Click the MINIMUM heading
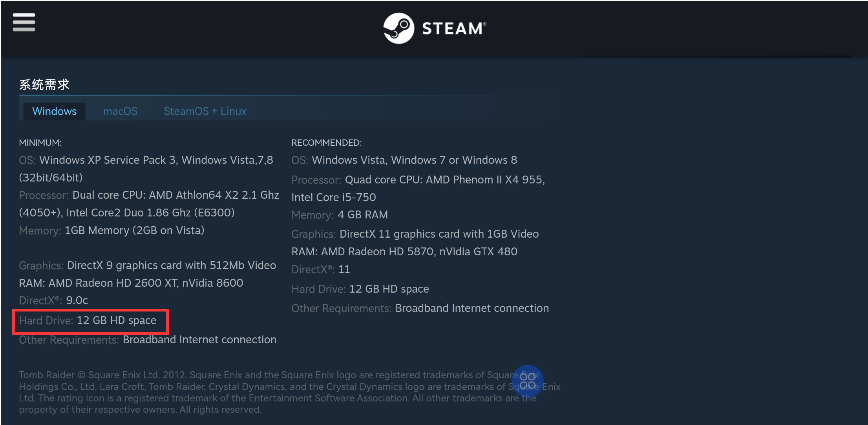The image size is (868, 425). (40, 143)
